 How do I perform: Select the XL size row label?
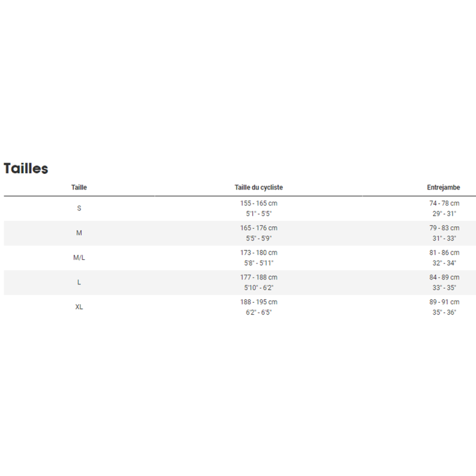(x=79, y=307)
